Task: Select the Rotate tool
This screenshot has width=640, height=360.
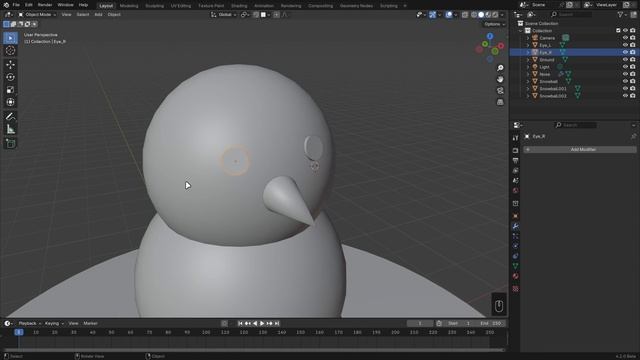Action: (x=11, y=77)
